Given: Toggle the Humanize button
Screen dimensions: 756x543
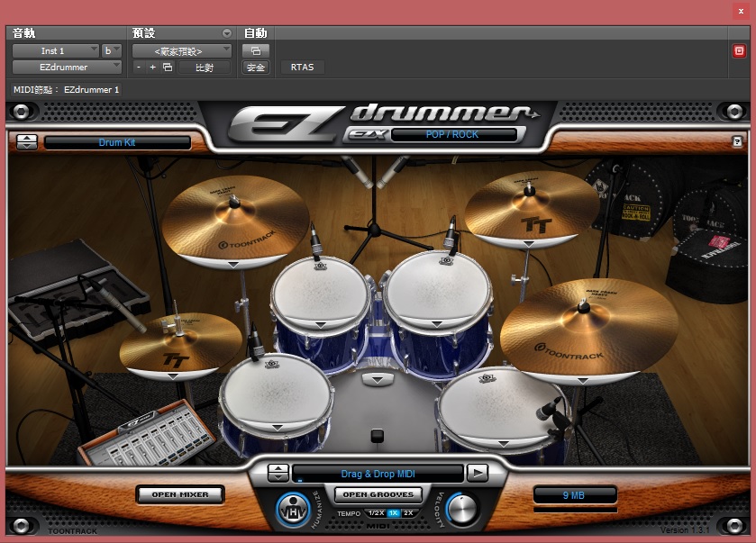Looking at the screenshot, I should [293, 510].
